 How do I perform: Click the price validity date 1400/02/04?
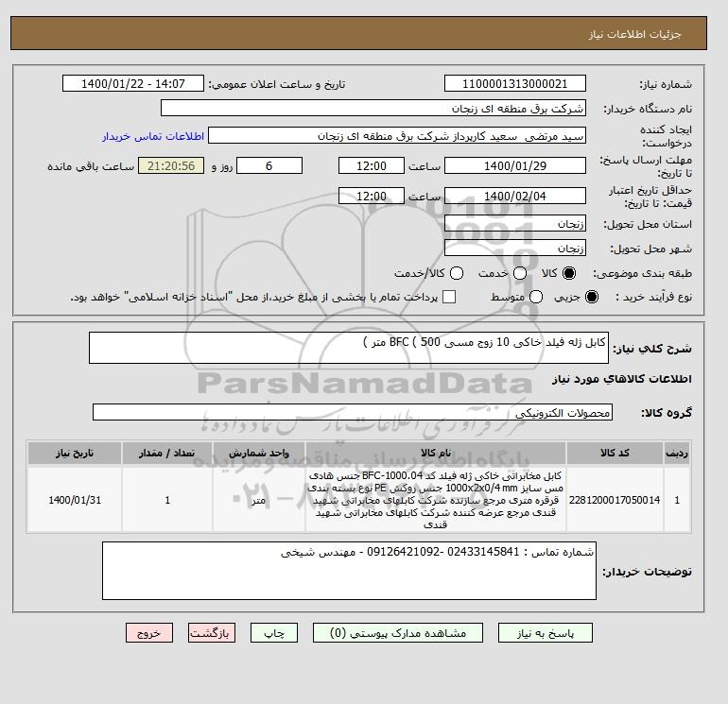pos(515,196)
